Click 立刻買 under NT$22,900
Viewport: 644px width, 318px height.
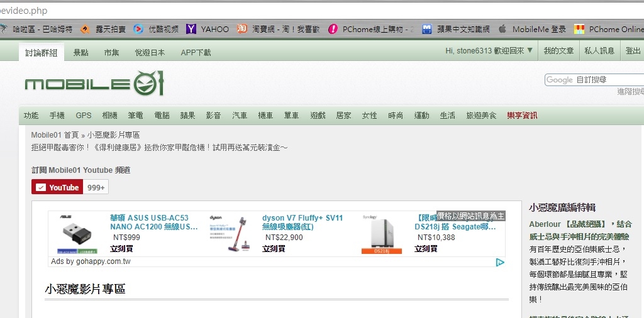click(274, 249)
